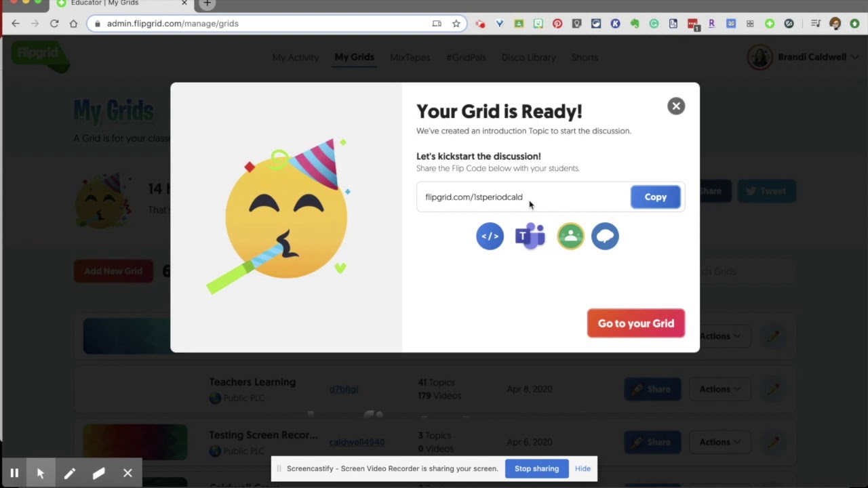This screenshot has width=868, height=488.
Task: Open the My Activity tab behind the dialog
Action: tap(295, 58)
